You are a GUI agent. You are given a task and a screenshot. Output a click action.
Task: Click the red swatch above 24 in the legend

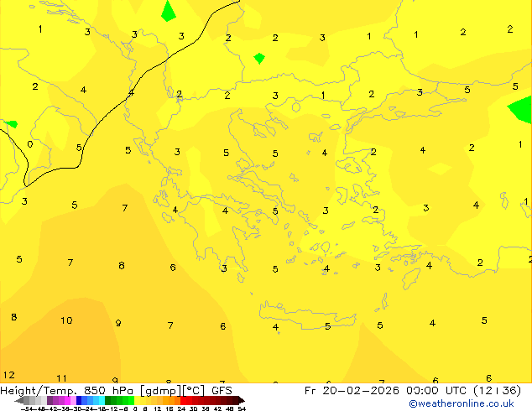[x=183, y=400]
